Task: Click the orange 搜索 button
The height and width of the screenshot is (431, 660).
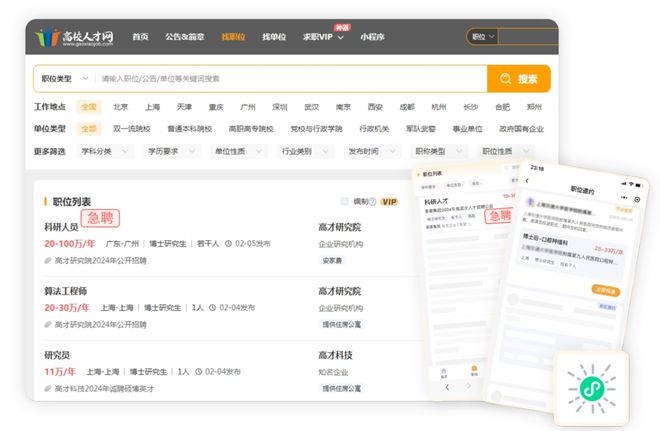Action: (x=519, y=79)
